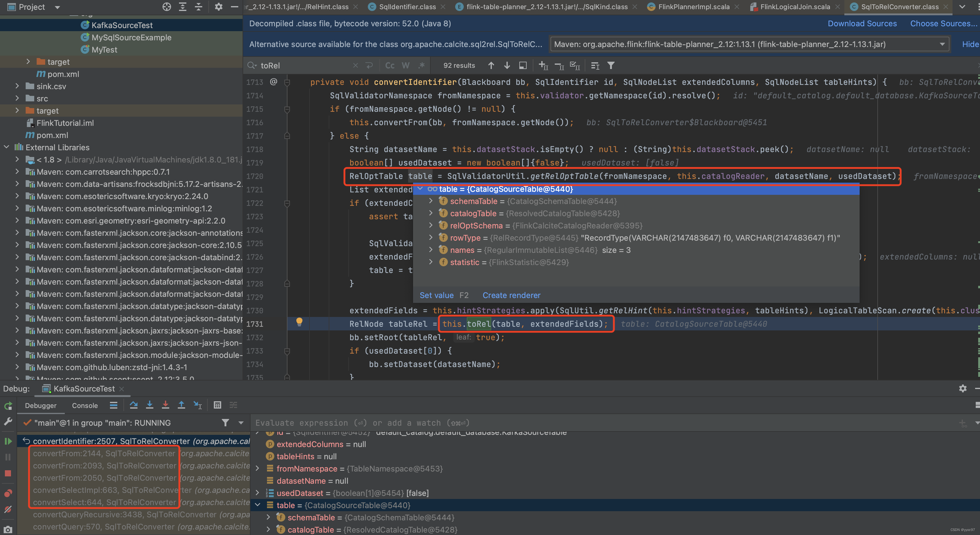Screen dimensions: 980x535
Task: Click the Select Opened File target icon
Action: [x=166, y=7]
